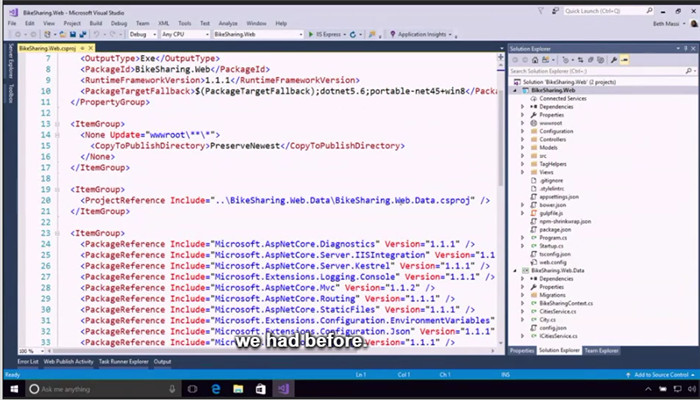Viewport: 700px width, 400px height.
Task: Open the Debug menu
Action: pos(119,23)
